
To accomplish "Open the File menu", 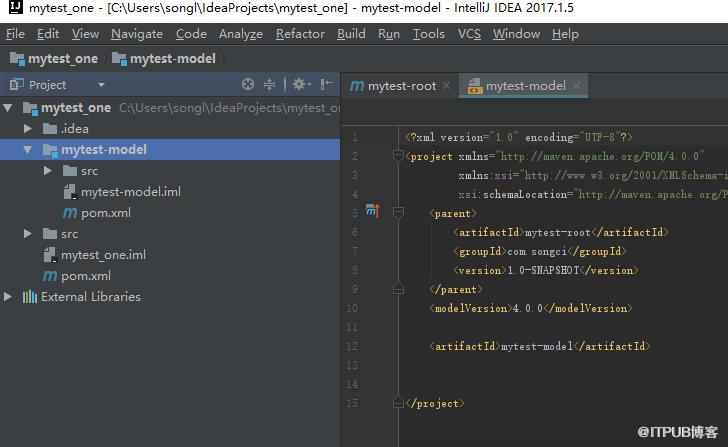I will tap(15, 34).
